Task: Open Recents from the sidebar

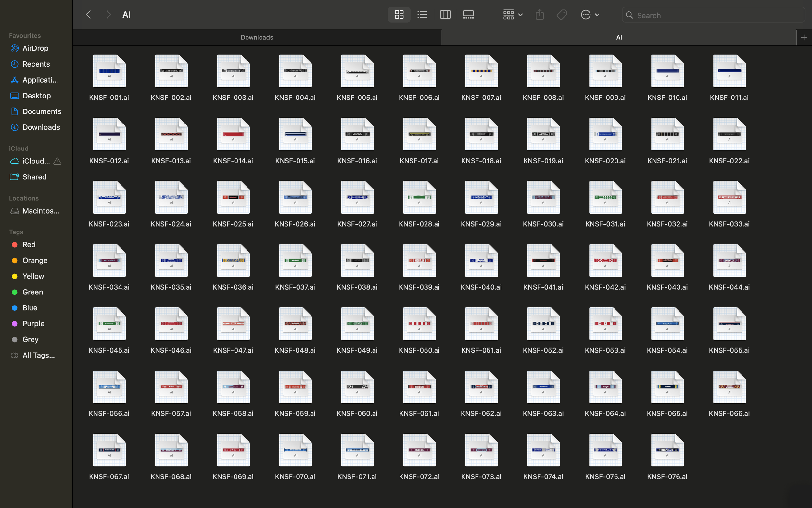Action: pos(36,64)
